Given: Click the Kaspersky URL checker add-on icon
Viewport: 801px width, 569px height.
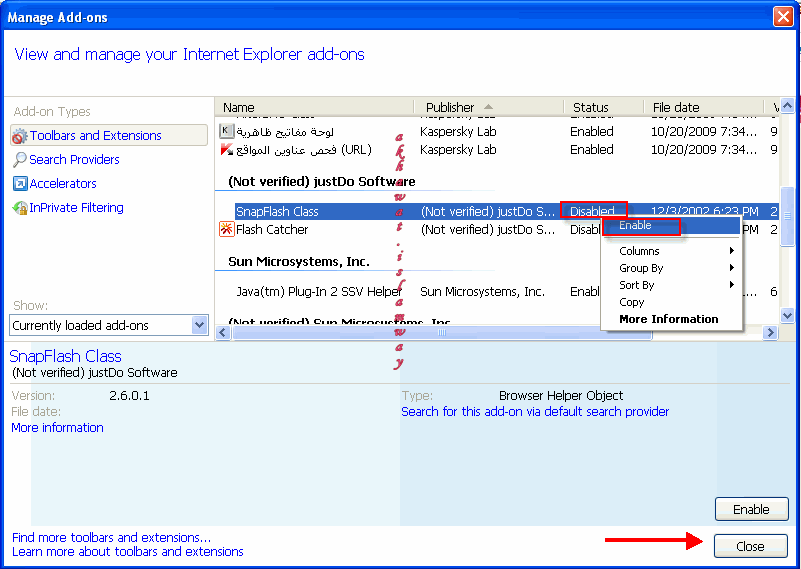Looking at the screenshot, I should pos(226,150).
